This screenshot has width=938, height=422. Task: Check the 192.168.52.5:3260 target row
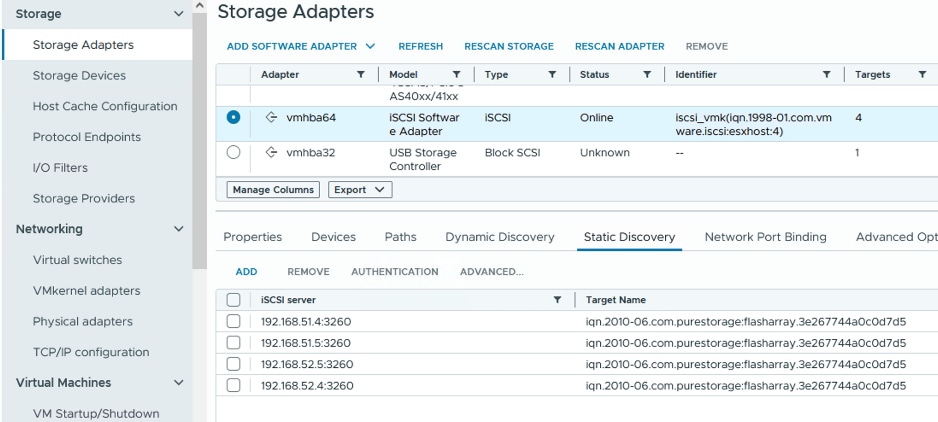[233, 364]
